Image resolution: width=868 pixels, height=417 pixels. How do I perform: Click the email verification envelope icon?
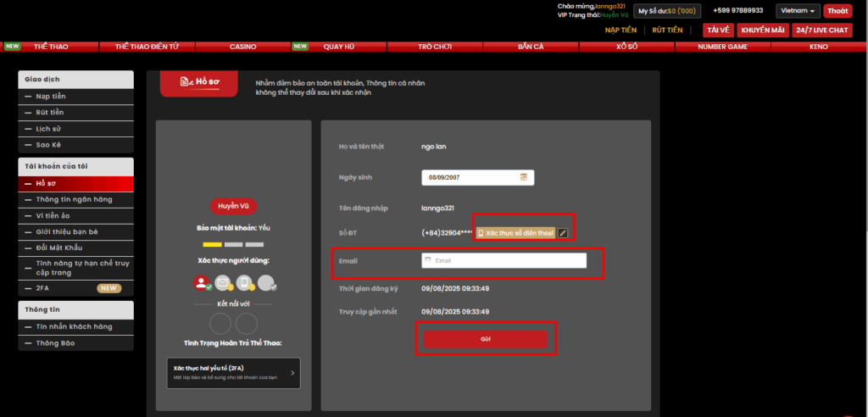(224, 284)
